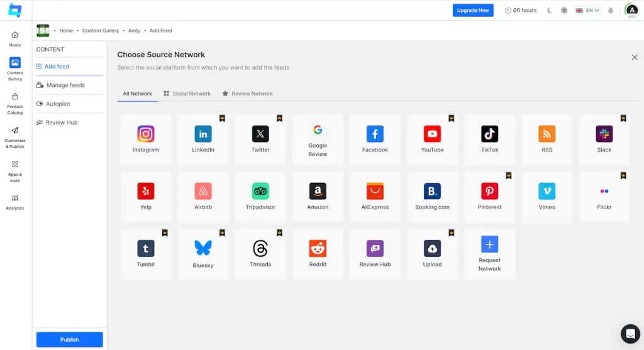Screen dimensions: 644x350
Task: Select Flickr as source network
Action: (x=604, y=197)
